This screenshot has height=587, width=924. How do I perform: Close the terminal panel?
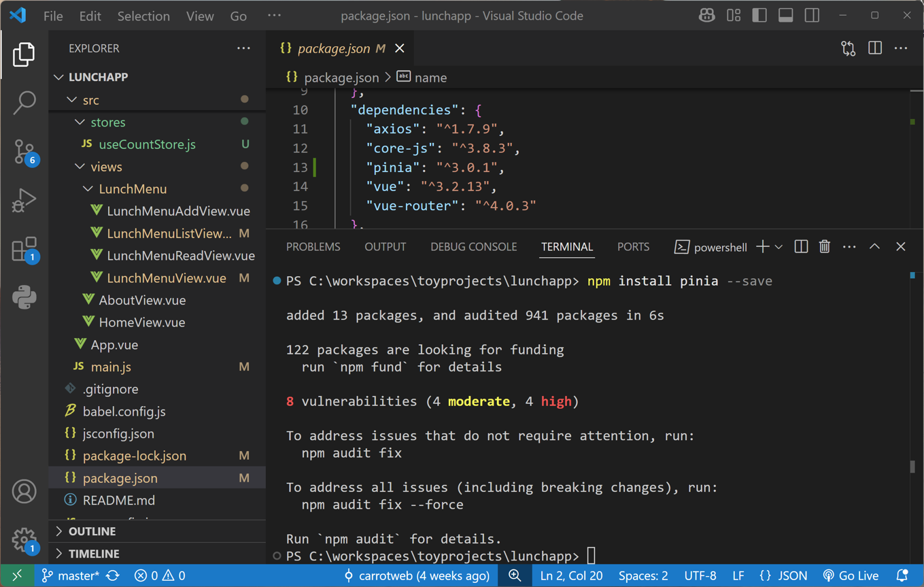point(901,247)
